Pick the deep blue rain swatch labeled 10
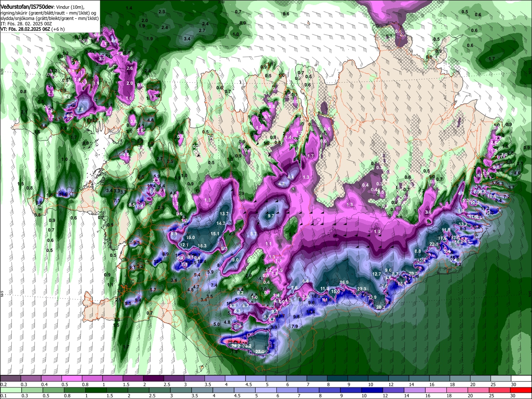Image resolution: width=532 pixels, height=399 pixels. tap(372, 390)
